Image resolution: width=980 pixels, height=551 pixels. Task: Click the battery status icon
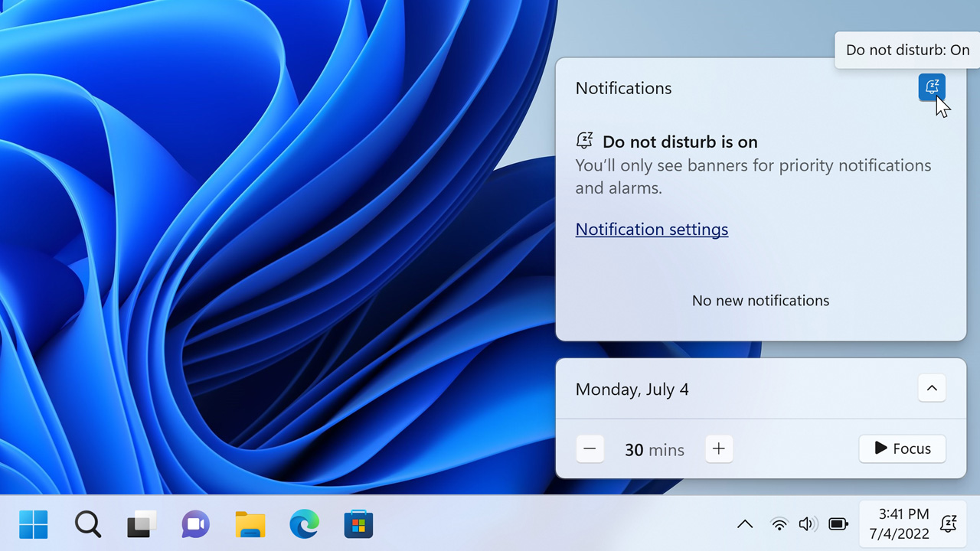click(x=838, y=524)
